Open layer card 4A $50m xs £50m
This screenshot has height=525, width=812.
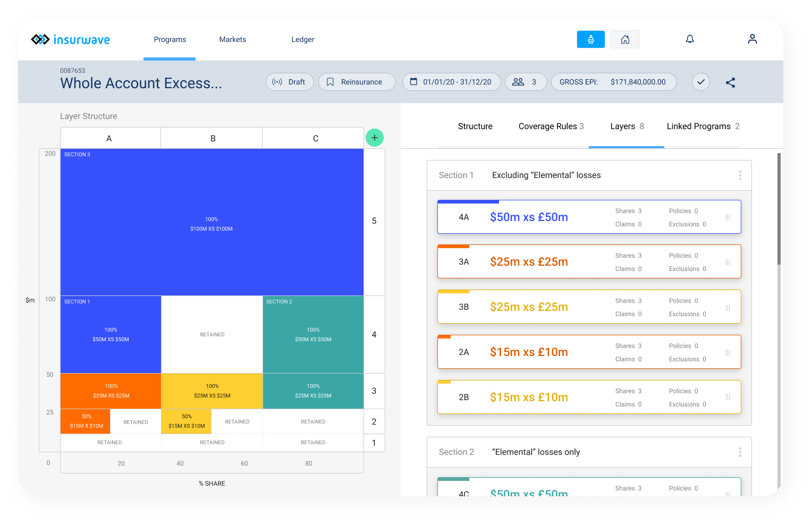coord(589,217)
